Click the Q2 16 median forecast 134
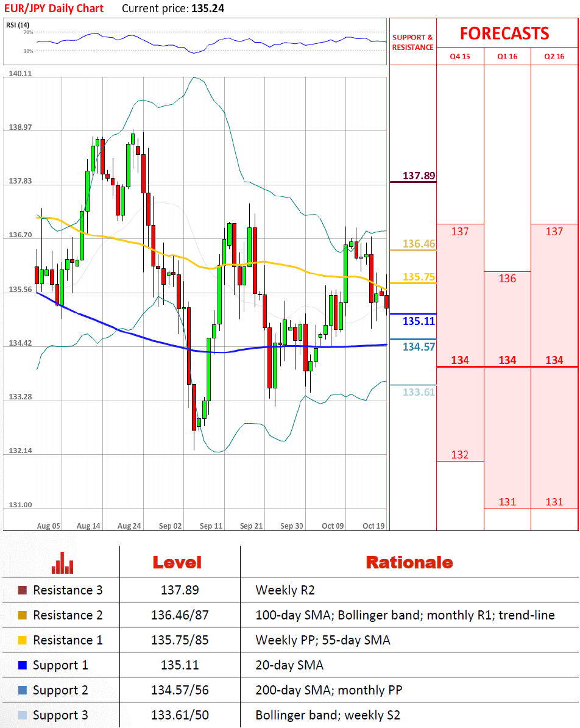The height and width of the screenshot is (728, 580). [554, 360]
